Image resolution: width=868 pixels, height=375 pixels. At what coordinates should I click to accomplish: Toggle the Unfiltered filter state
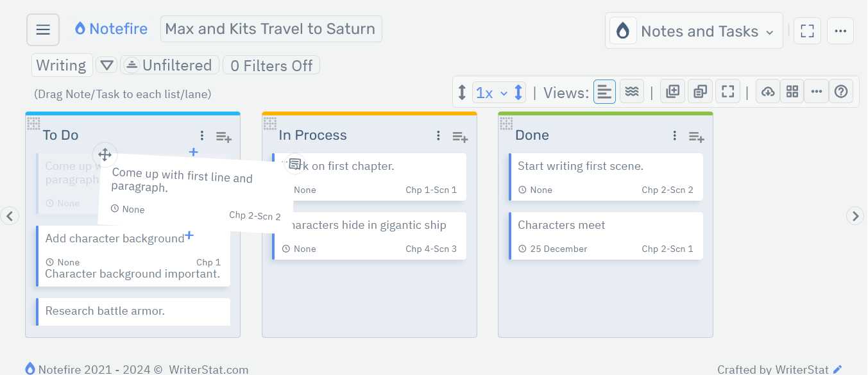[x=169, y=65]
